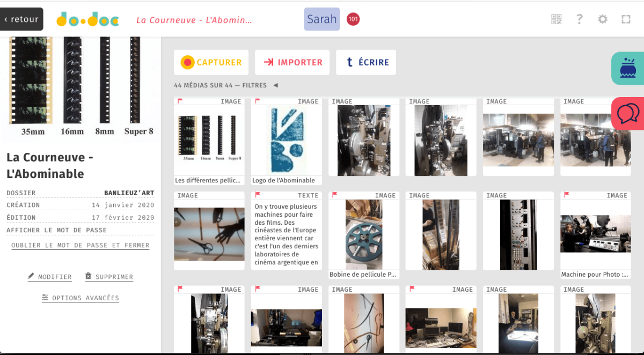Click the IMPORTER button
Viewport: 644px width, 355px height.
coord(292,62)
